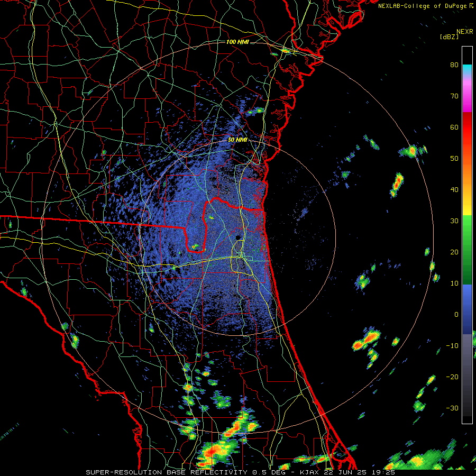Select the -30 value on the dBZ scale
Viewport: 476px width, 476px height.
pyautogui.click(x=452, y=408)
